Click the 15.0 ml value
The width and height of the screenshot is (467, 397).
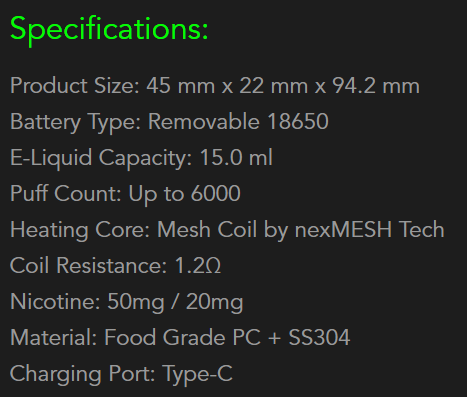coord(236,157)
